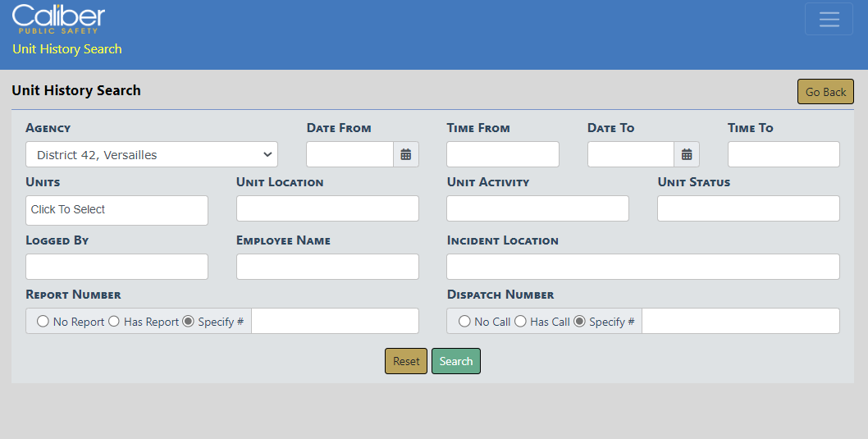
Task: Click the Unit Status input field
Action: (x=748, y=208)
